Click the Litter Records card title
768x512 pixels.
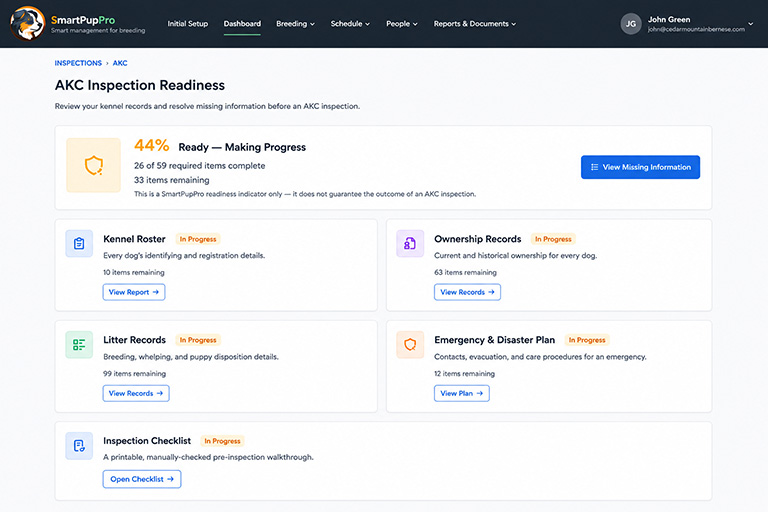[135, 340]
